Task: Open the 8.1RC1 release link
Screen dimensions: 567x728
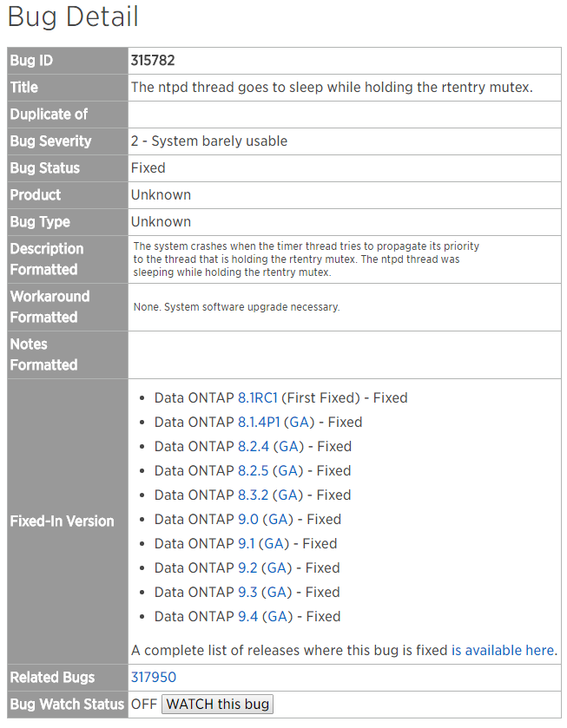Action: pyautogui.click(x=258, y=398)
